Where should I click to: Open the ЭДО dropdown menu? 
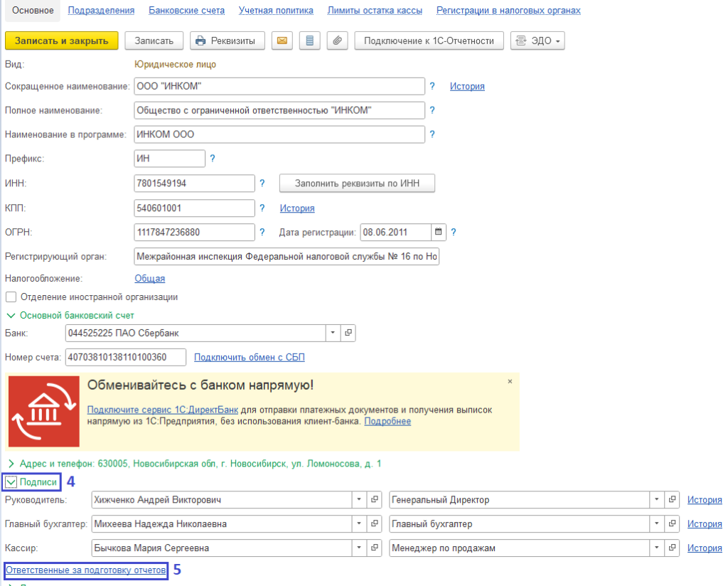tap(537, 41)
